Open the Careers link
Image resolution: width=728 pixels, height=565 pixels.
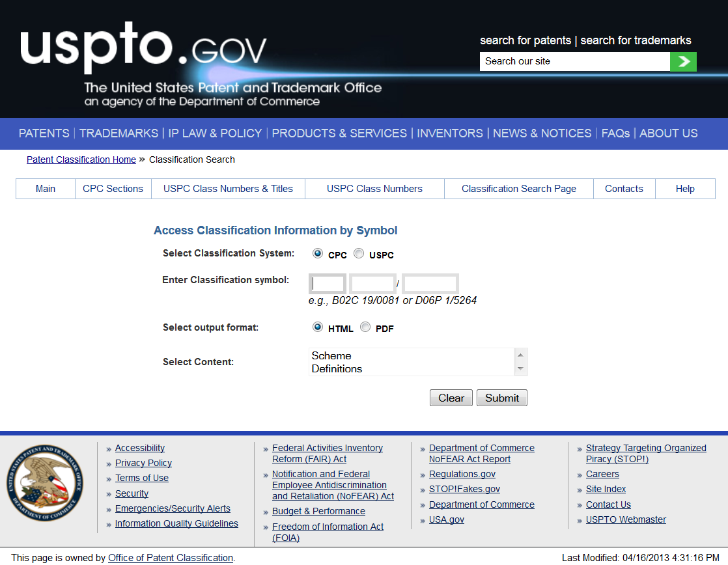point(602,474)
